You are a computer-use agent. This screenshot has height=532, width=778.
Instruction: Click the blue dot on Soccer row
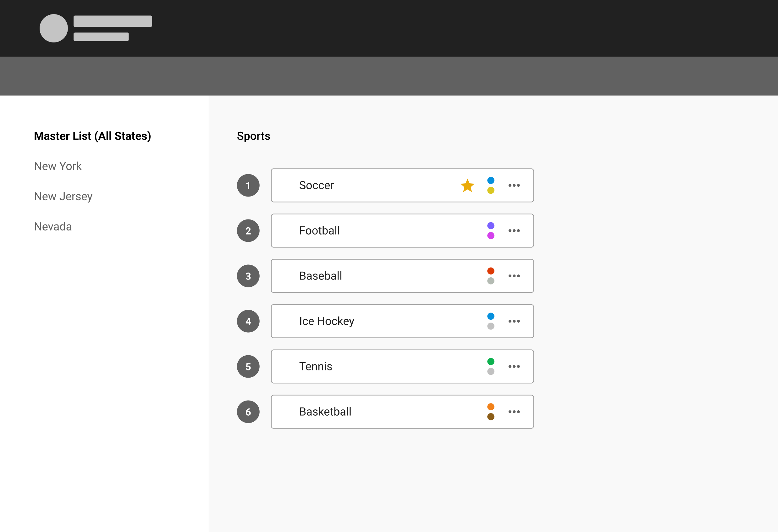click(491, 180)
